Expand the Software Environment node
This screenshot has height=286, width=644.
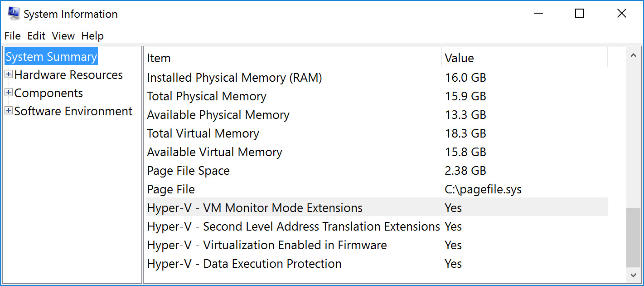(8, 111)
